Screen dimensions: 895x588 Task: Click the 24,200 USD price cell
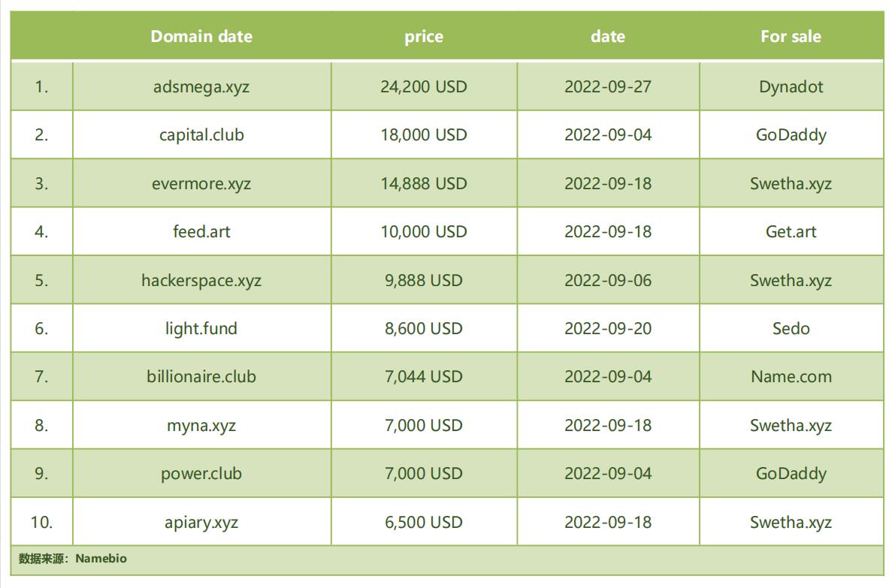click(424, 86)
